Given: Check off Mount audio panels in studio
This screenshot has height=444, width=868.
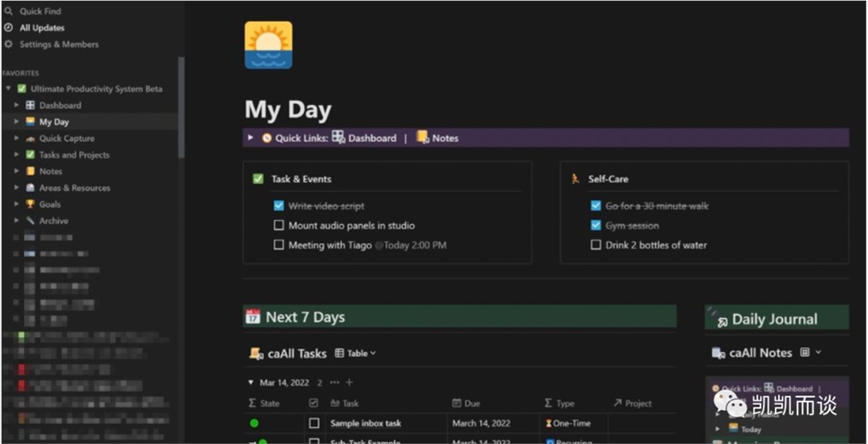Looking at the screenshot, I should (x=279, y=226).
